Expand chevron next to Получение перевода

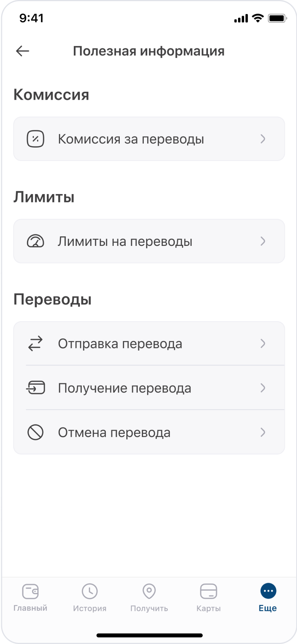click(x=263, y=388)
